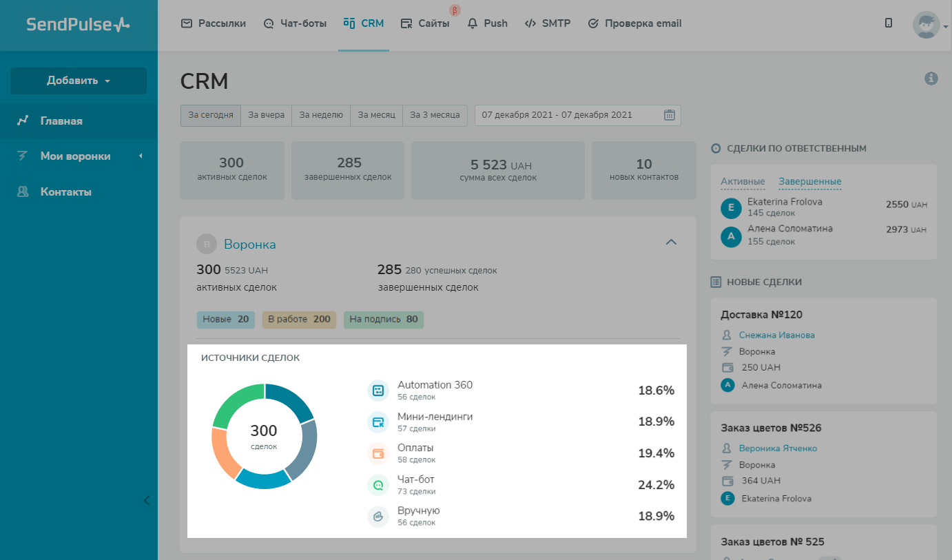This screenshot has width=952, height=560.
Task: Click the info icon beside CRM heading
Action: point(931,79)
